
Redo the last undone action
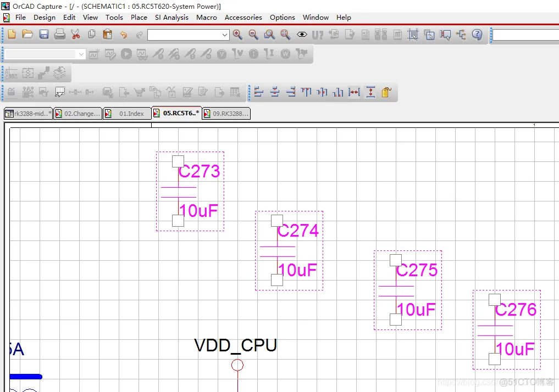coord(140,35)
